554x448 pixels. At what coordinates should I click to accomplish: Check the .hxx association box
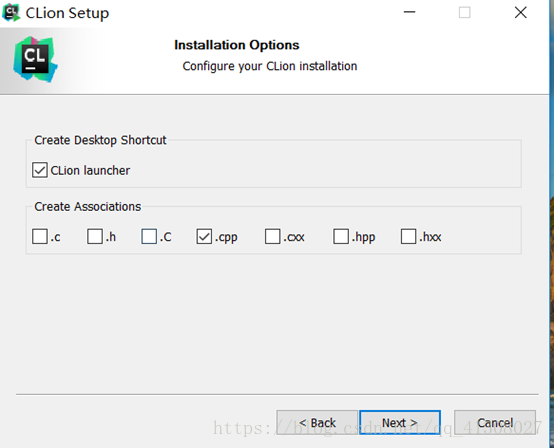(x=408, y=236)
